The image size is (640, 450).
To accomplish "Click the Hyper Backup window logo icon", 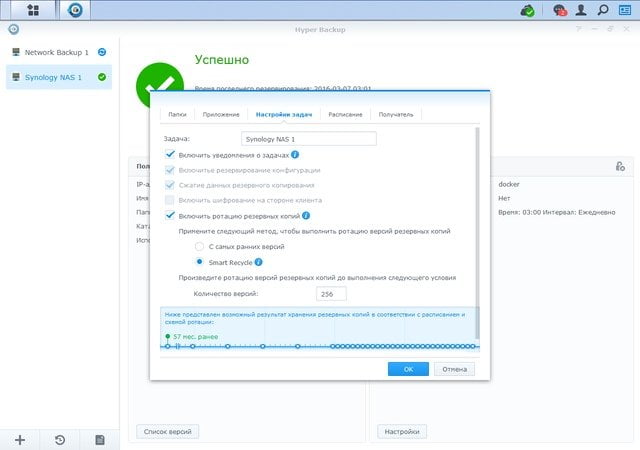I will tap(13, 29).
